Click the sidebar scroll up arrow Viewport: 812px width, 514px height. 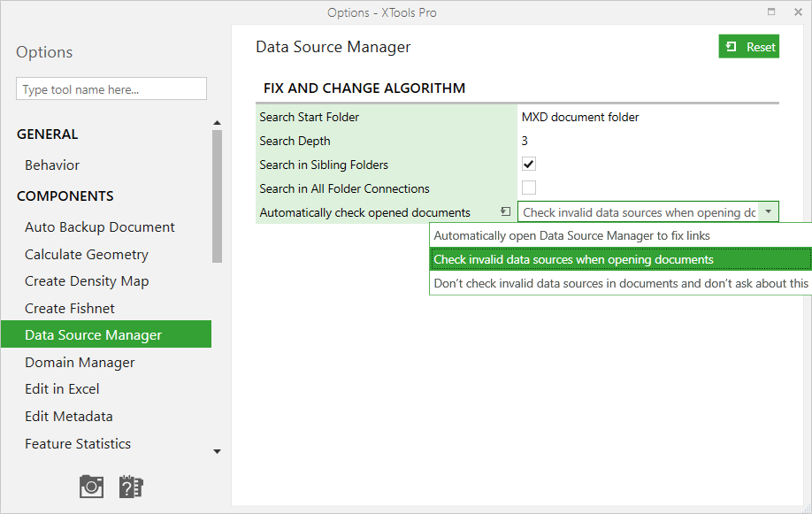click(217, 123)
